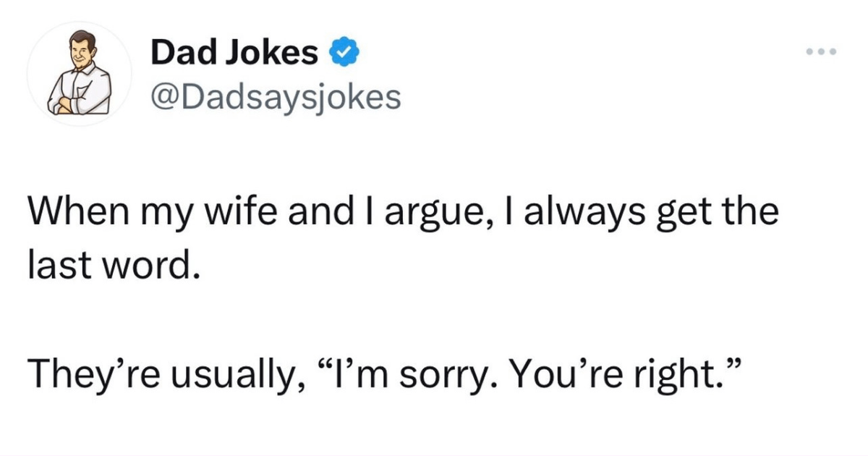Click the cartoon dad's crossed arms
Screen dimensions: 868x456
tap(72, 103)
